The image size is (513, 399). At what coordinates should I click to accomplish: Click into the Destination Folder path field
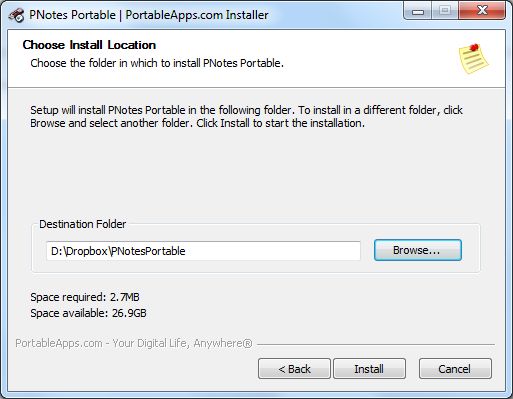pyautogui.click(x=203, y=251)
